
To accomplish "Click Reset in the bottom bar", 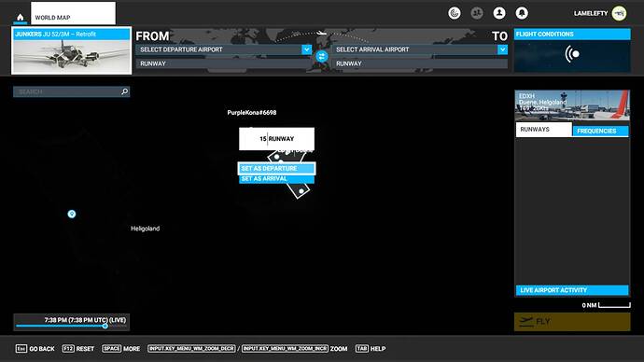I will pos(78,349).
